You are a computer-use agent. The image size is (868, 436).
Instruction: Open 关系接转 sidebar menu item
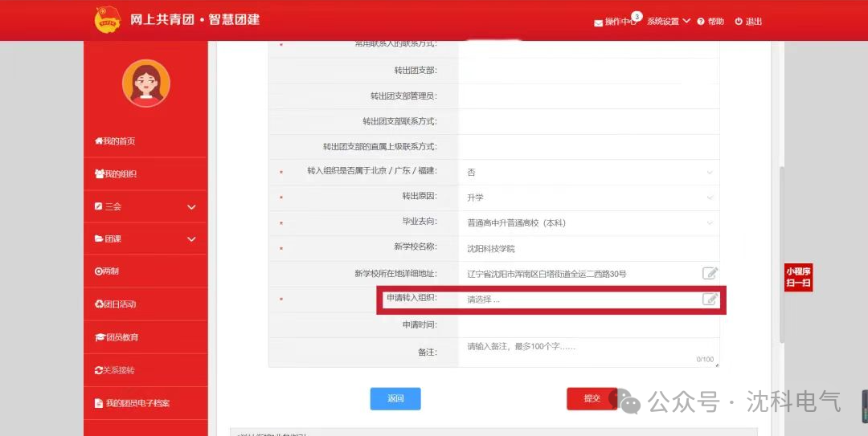(116, 370)
